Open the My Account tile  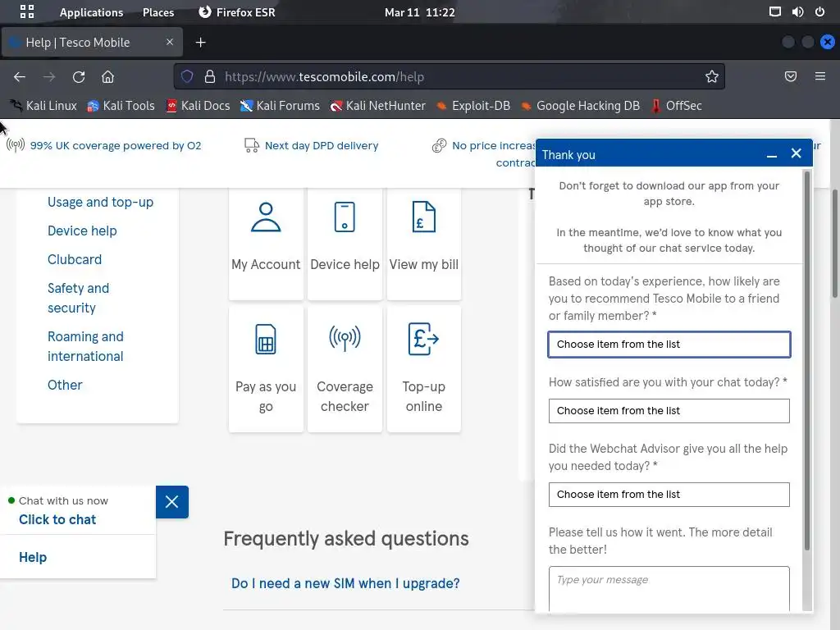[266, 244]
